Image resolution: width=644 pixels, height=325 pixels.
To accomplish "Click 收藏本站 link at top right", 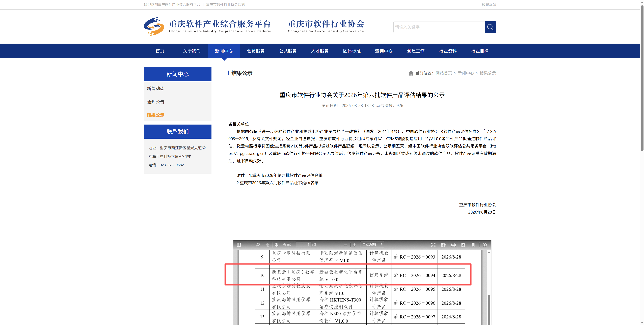I will point(489,5).
